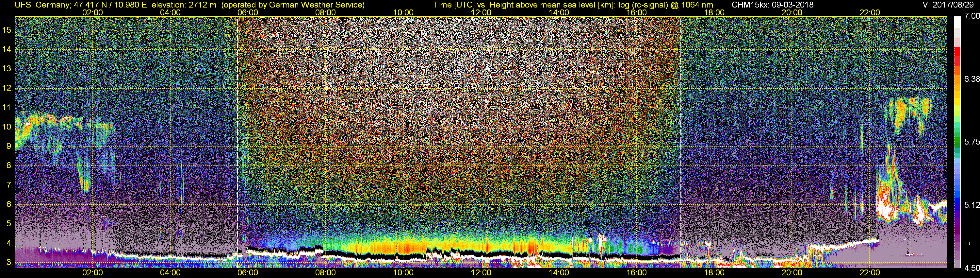
Task: Click the '20:00' label on the top time axis
Action: click(x=792, y=12)
